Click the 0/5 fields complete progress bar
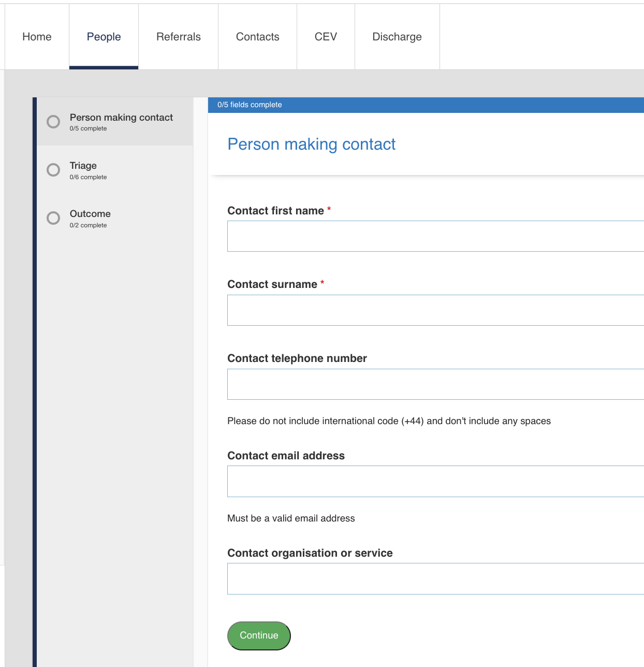Image resolution: width=644 pixels, height=667 pixels. point(426,105)
